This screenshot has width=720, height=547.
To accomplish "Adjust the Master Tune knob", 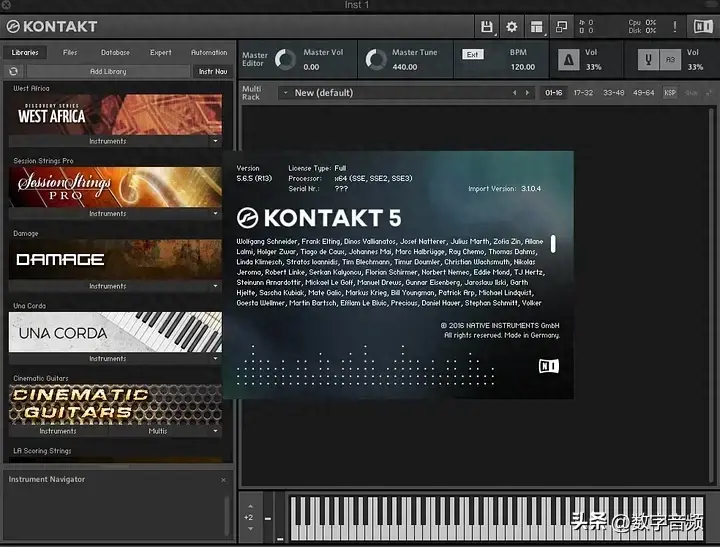I will pyautogui.click(x=376, y=60).
